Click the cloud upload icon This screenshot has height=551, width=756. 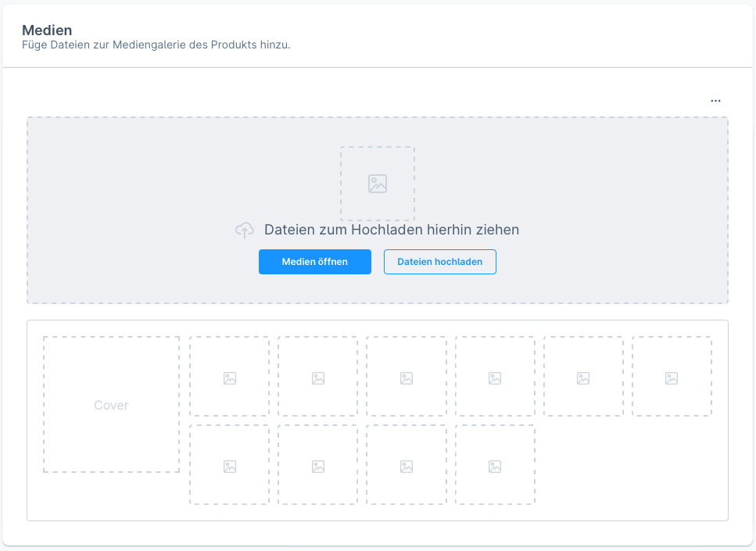[245, 230]
